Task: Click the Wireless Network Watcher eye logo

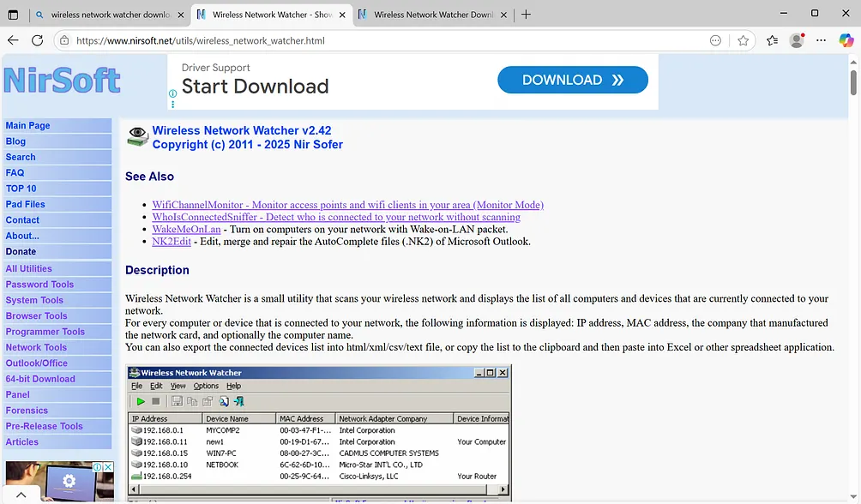Action: click(137, 136)
